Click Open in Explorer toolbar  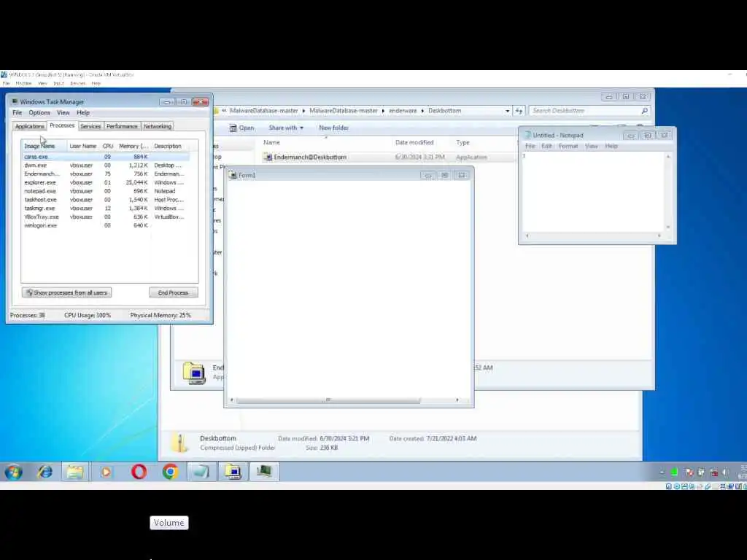241,128
